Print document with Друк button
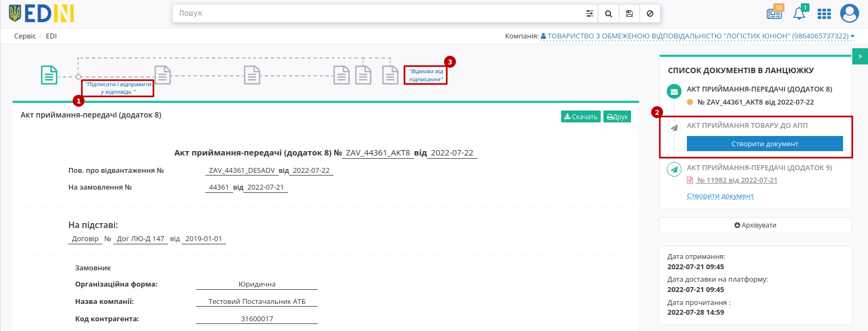Image resolution: width=868 pixels, height=331 pixels. (617, 116)
